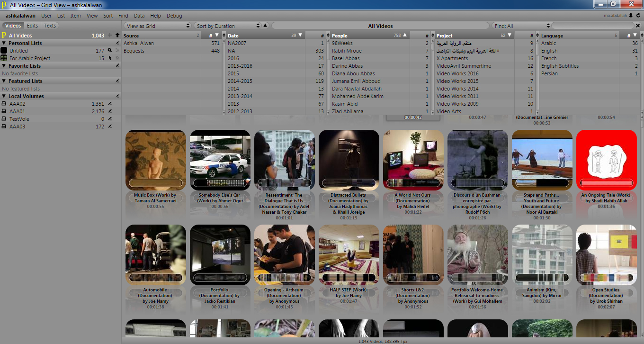The width and height of the screenshot is (644, 344).
Task: Clear the find field with the X icon
Action: tap(637, 26)
